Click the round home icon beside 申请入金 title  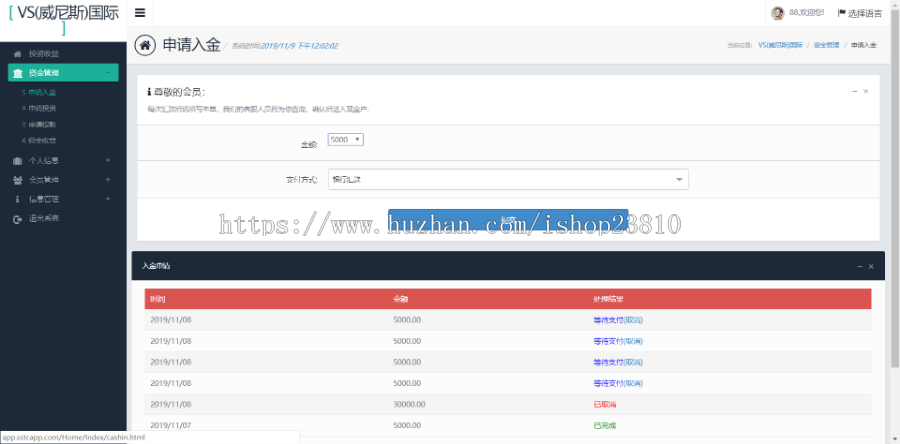point(145,45)
